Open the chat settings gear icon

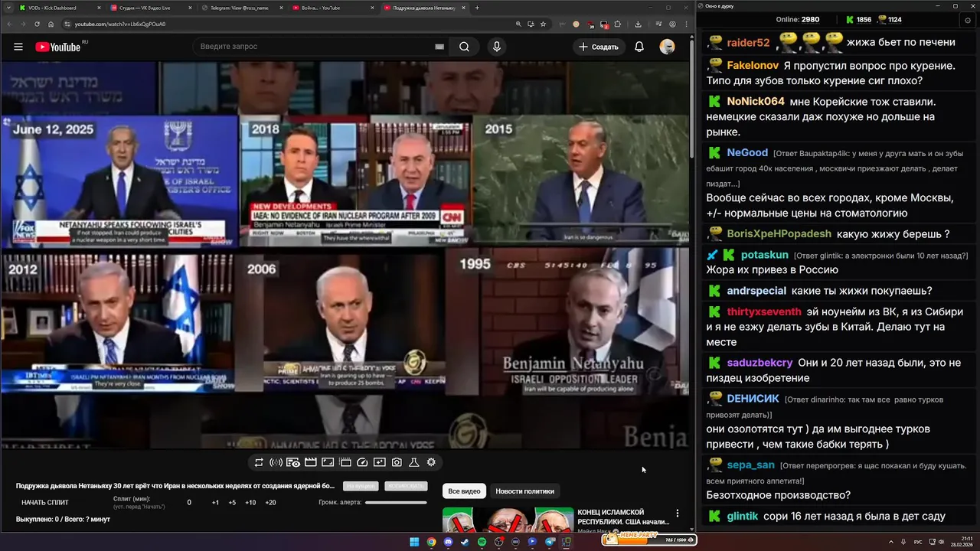tap(968, 20)
